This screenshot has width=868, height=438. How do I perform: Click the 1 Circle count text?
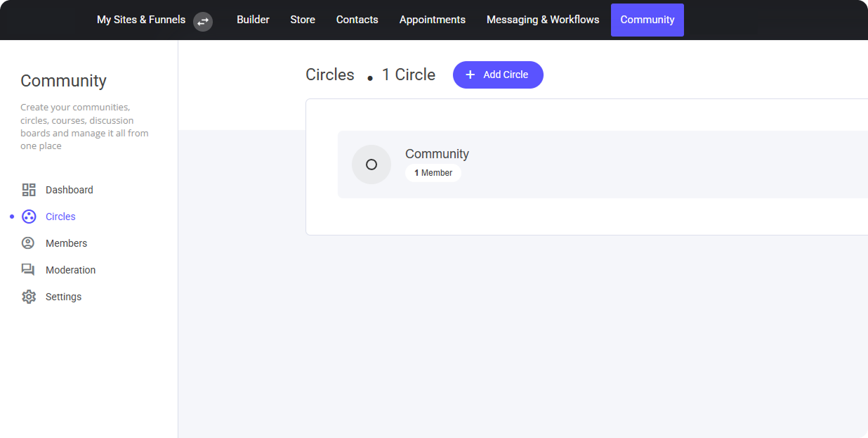(x=408, y=75)
